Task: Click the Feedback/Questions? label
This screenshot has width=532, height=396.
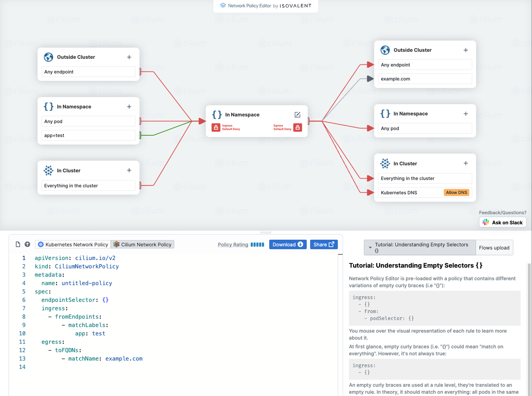Action: click(x=502, y=213)
